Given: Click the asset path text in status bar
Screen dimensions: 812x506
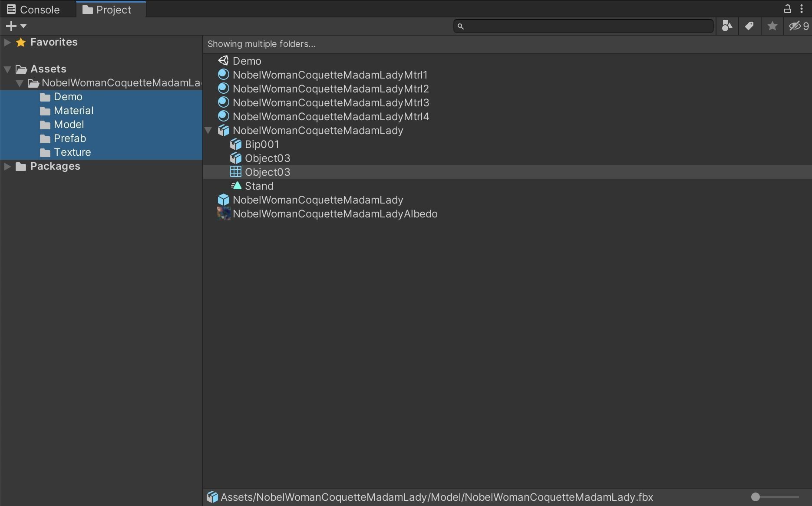Looking at the screenshot, I should pyautogui.click(x=437, y=497).
